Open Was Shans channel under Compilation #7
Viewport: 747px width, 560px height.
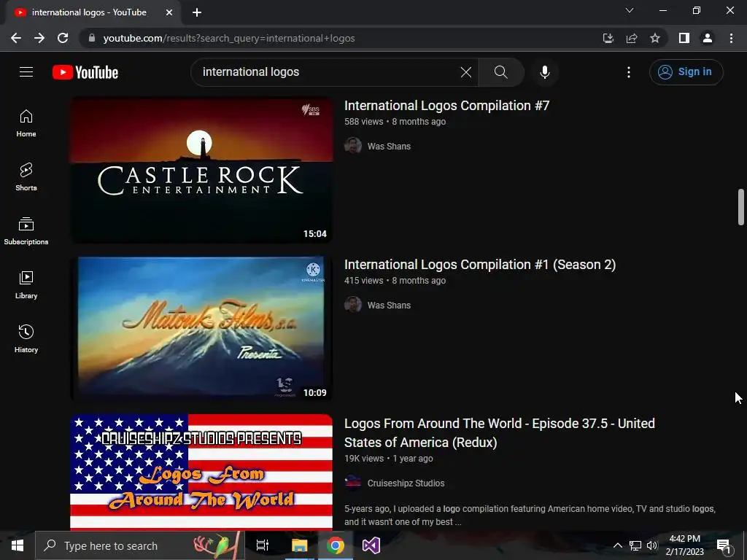pyautogui.click(x=389, y=146)
